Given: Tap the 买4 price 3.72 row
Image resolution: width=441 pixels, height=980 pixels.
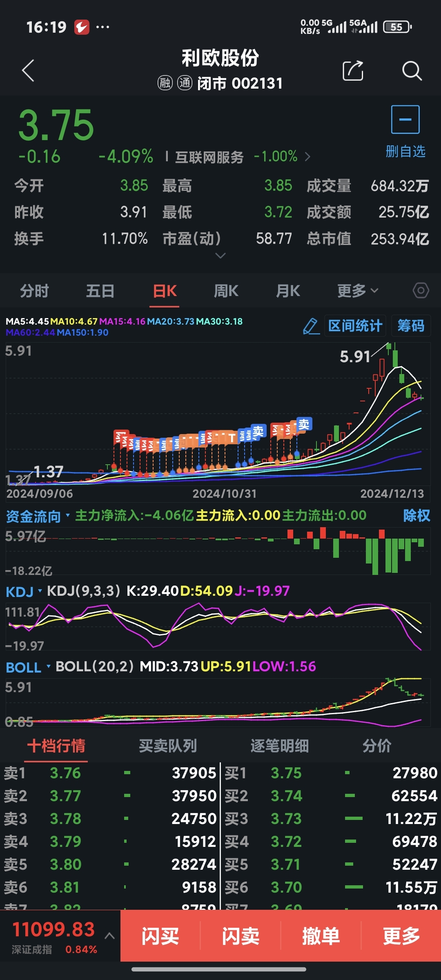Looking at the screenshot, I should [x=331, y=842].
